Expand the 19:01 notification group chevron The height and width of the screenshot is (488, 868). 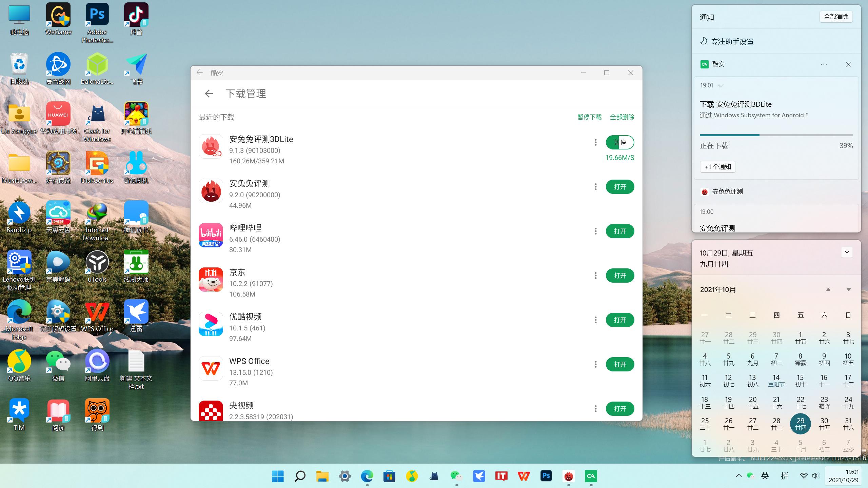721,86
